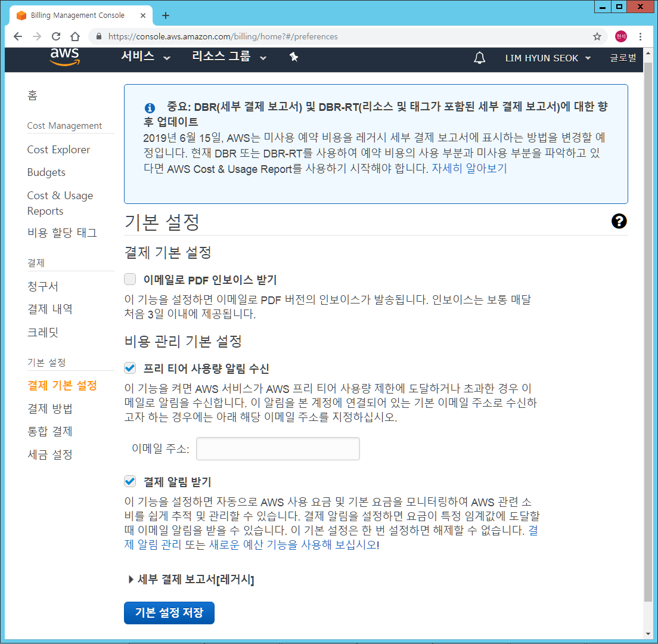Open 크레딧 in the sidebar
658x644 pixels.
point(43,332)
